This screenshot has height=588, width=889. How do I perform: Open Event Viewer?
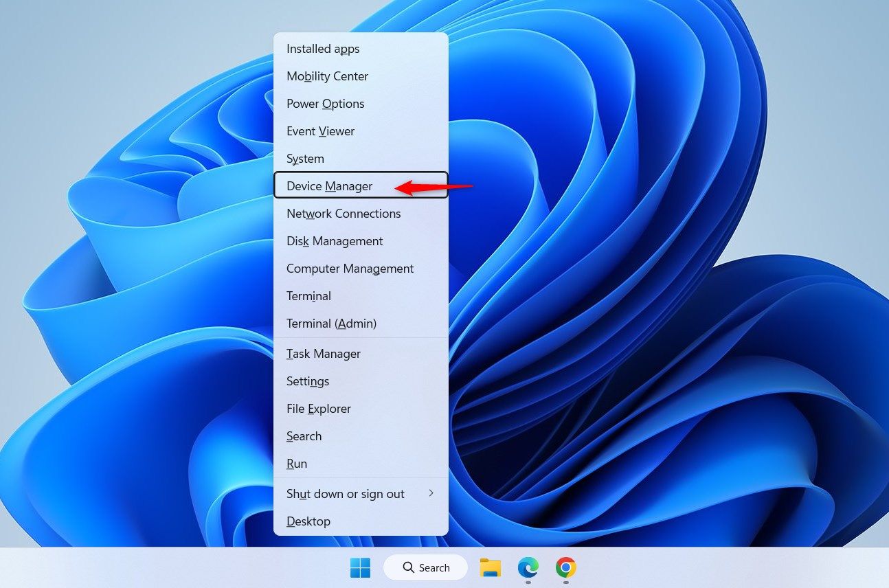(x=320, y=131)
